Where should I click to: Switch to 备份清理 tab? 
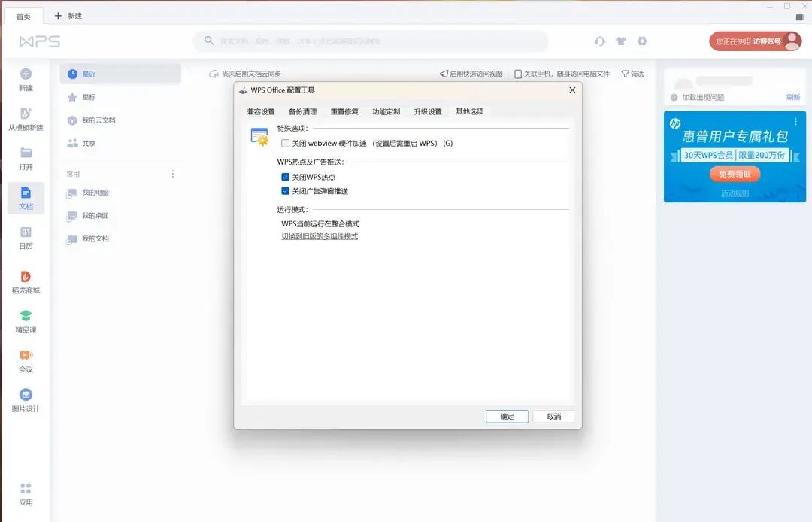(x=302, y=111)
